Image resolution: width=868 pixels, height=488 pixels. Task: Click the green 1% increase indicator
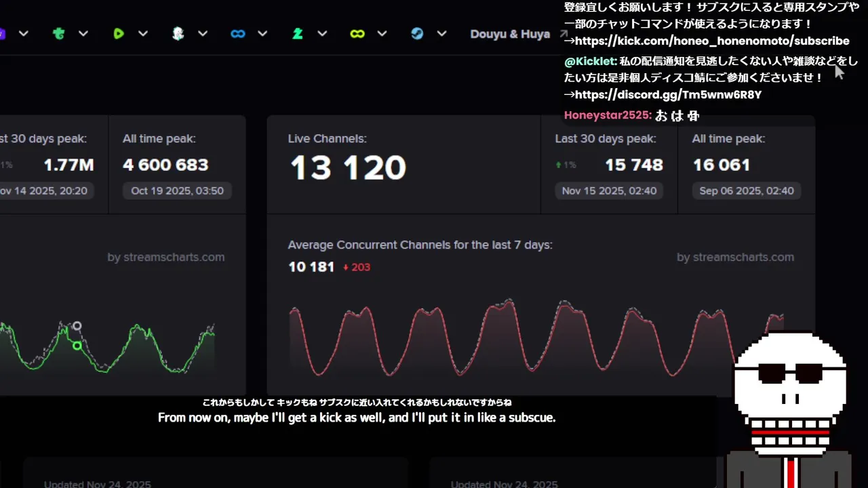point(566,165)
